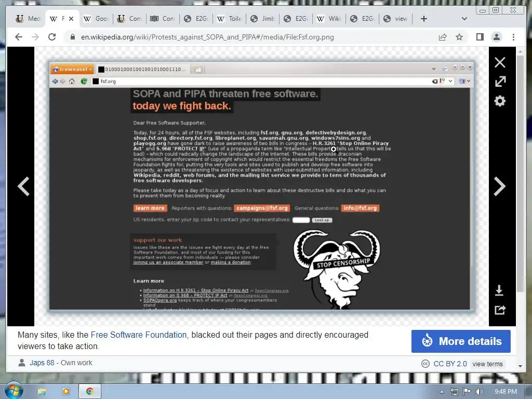Share or embed this file
This screenshot has width=532, height=399.
(500, 310)
